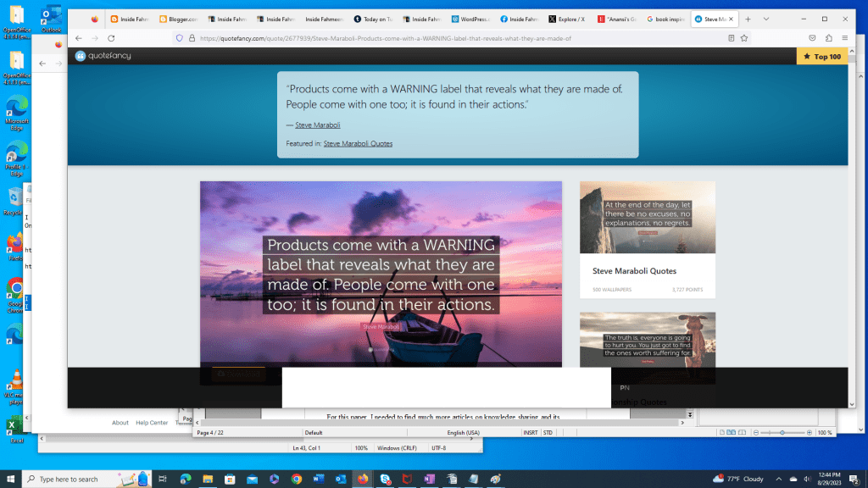
Task: Select the Steve Maraboli Quotes wallpaper thumbnail
Action: click(647, 216)
